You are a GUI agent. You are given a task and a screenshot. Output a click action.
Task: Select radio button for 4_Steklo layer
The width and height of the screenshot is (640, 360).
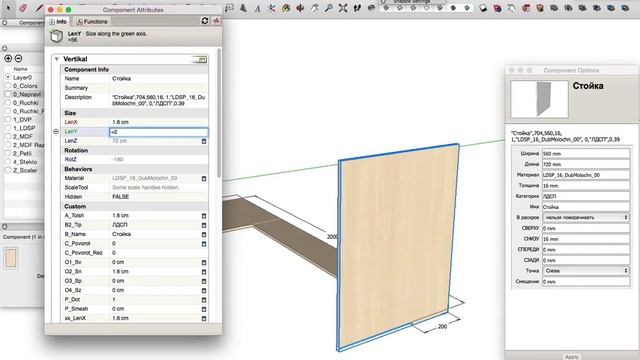[x=8, y=162]
